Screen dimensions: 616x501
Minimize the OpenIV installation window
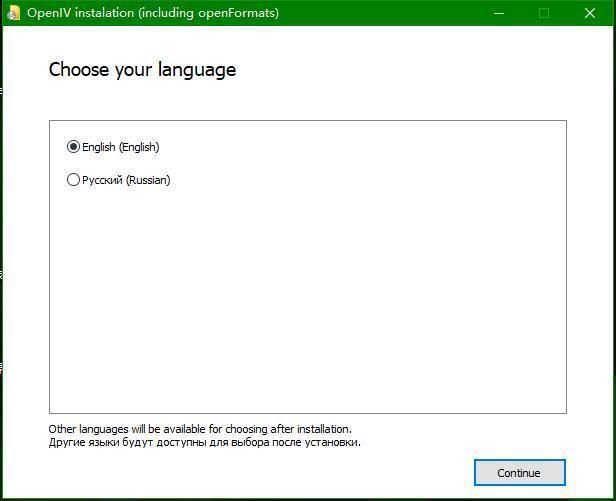click(x=498, y=13)
